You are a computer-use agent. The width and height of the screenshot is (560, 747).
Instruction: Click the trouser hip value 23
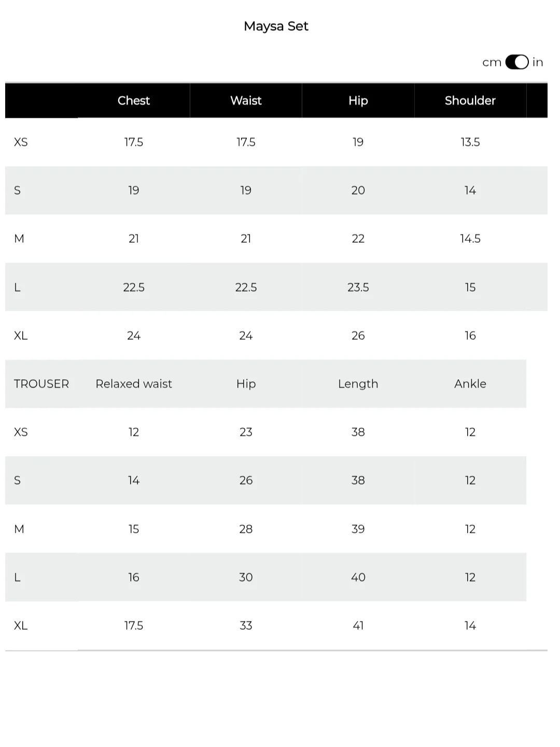246,432
